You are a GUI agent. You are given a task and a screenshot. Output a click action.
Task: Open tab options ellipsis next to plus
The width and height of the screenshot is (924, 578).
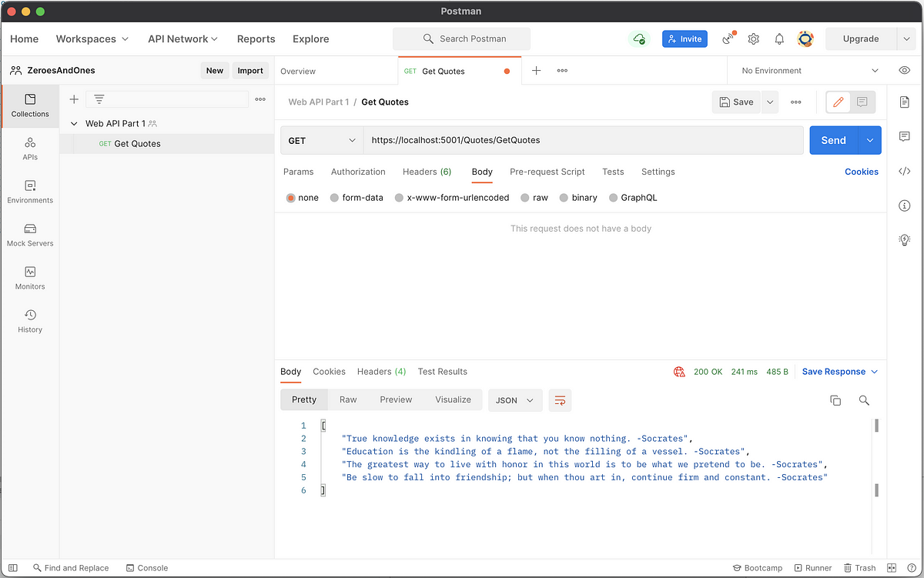click(562, 70)
